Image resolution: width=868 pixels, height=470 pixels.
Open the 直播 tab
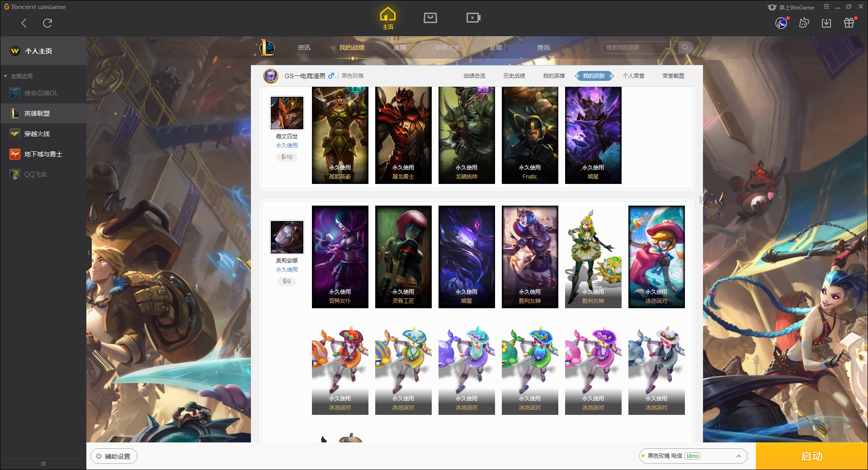pos(400,47)
